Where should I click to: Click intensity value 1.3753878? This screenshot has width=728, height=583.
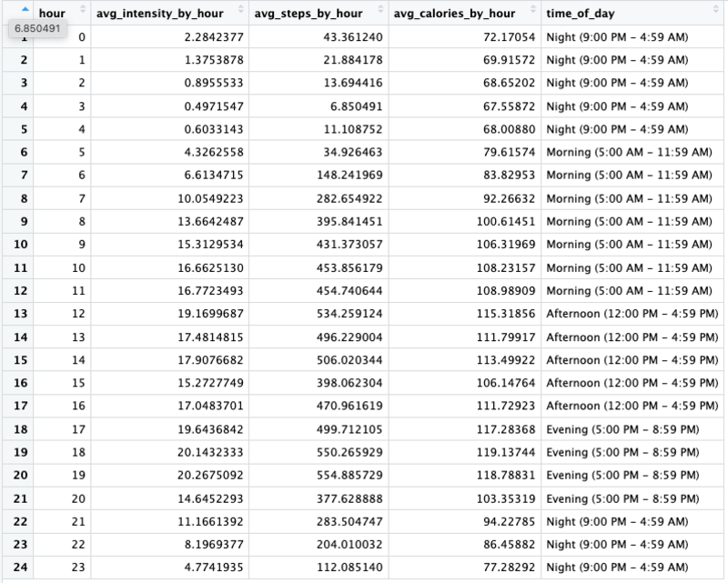tap(214, 60)
